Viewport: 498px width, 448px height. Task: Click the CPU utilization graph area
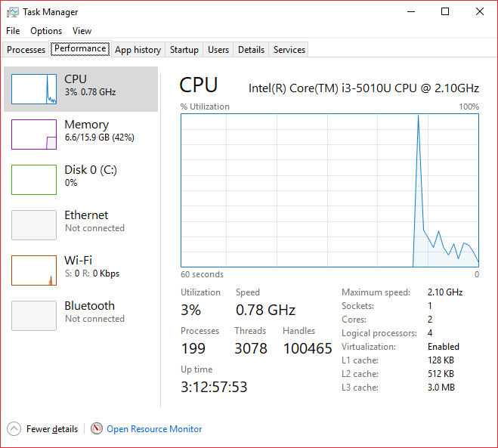329,190
